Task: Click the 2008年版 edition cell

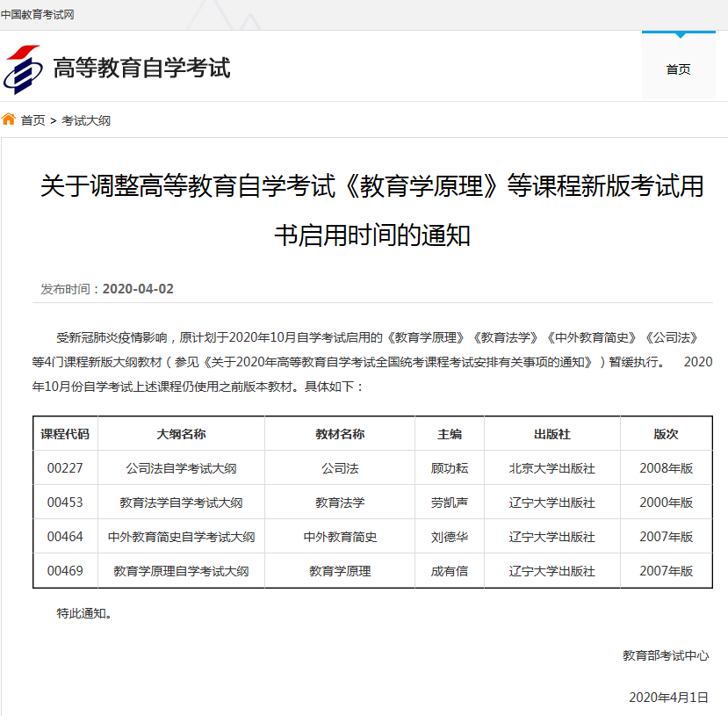Action: tap(667, 468)
